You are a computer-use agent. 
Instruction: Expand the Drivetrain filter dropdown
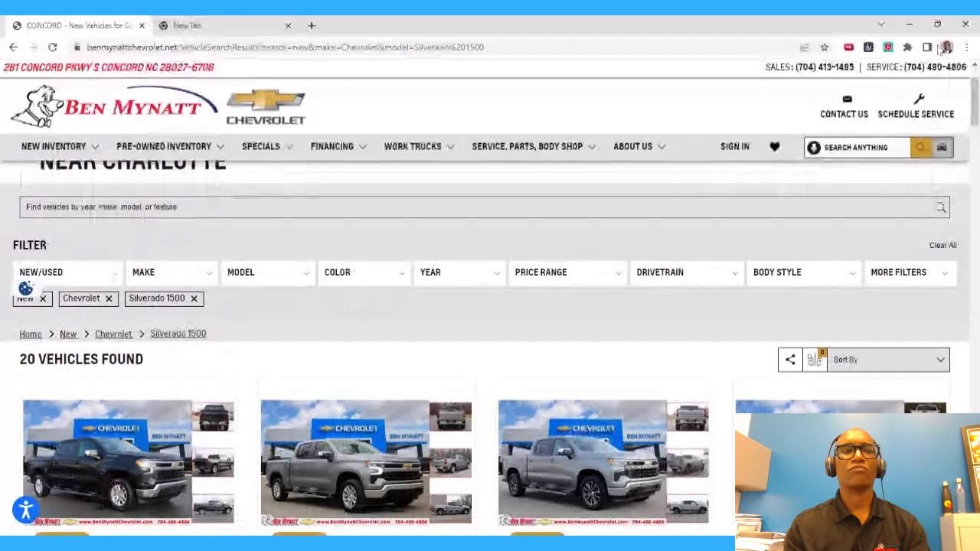(686, 272)
